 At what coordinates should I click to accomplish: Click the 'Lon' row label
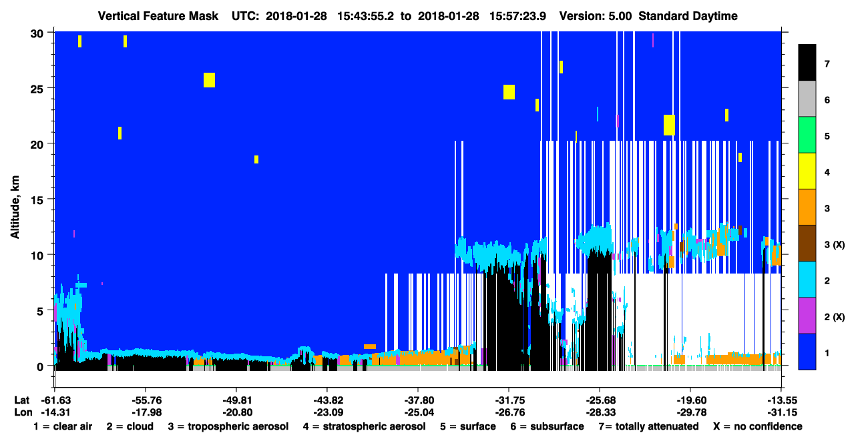tap(22, 412)
